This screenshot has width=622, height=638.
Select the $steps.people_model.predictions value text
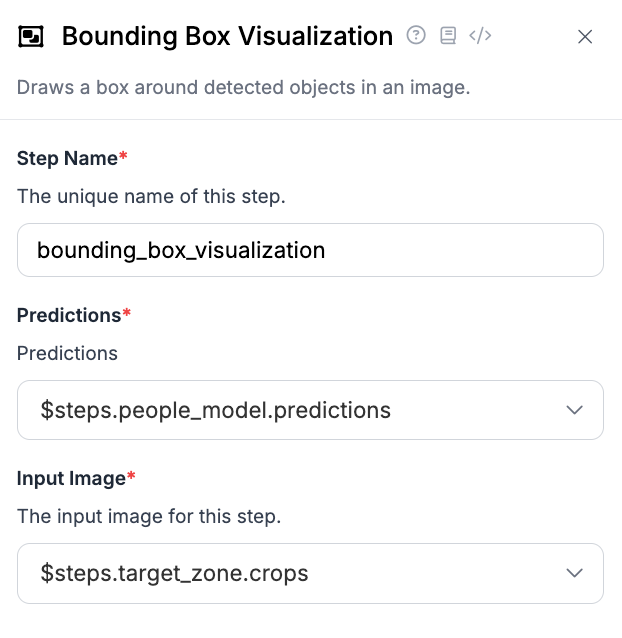click(215, 410)
